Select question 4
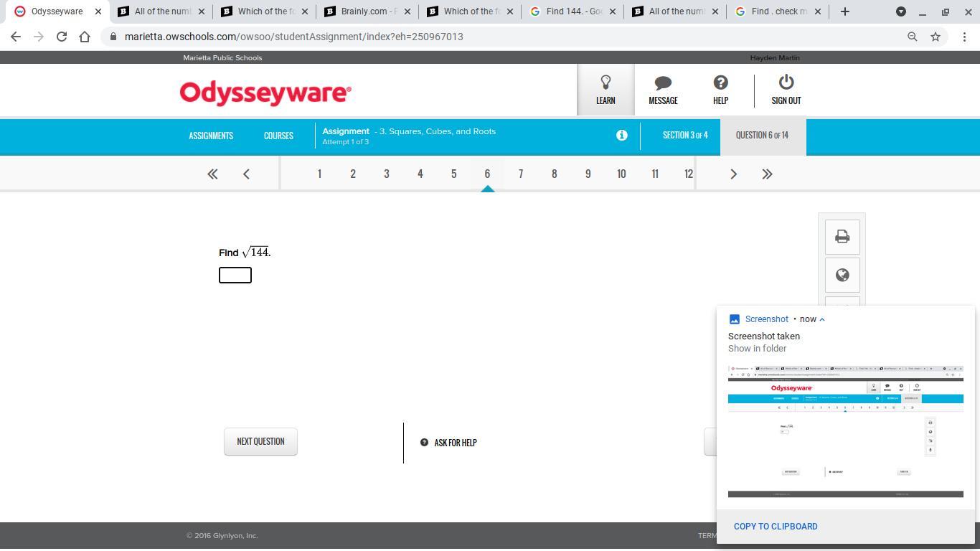This screenshot has width=980, height=551. (x=420, y=174)
